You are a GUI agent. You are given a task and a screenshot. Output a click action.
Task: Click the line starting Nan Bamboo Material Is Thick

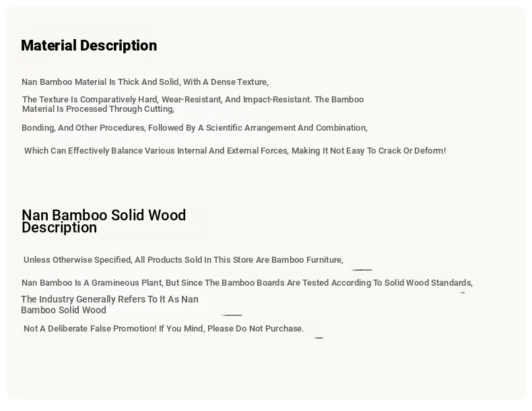(145, 82)
